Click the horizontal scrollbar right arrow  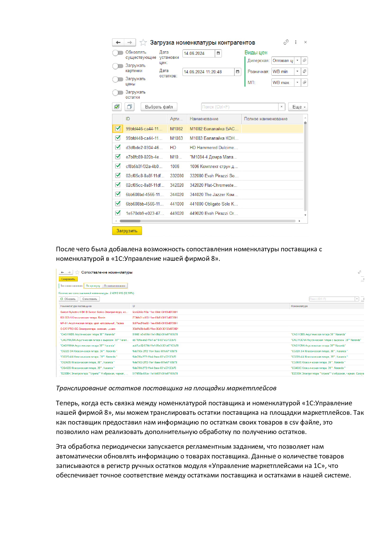click(x=300, y=221)
